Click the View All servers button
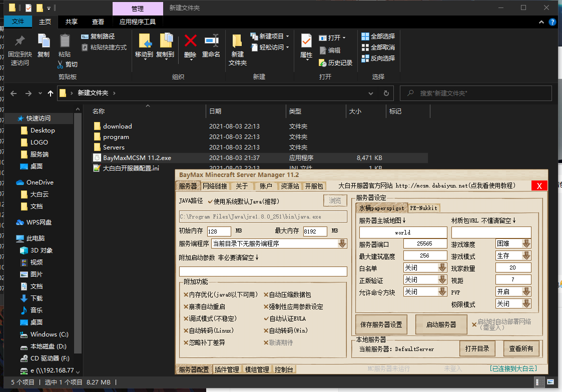562x392 pixels. click(521, 348)
